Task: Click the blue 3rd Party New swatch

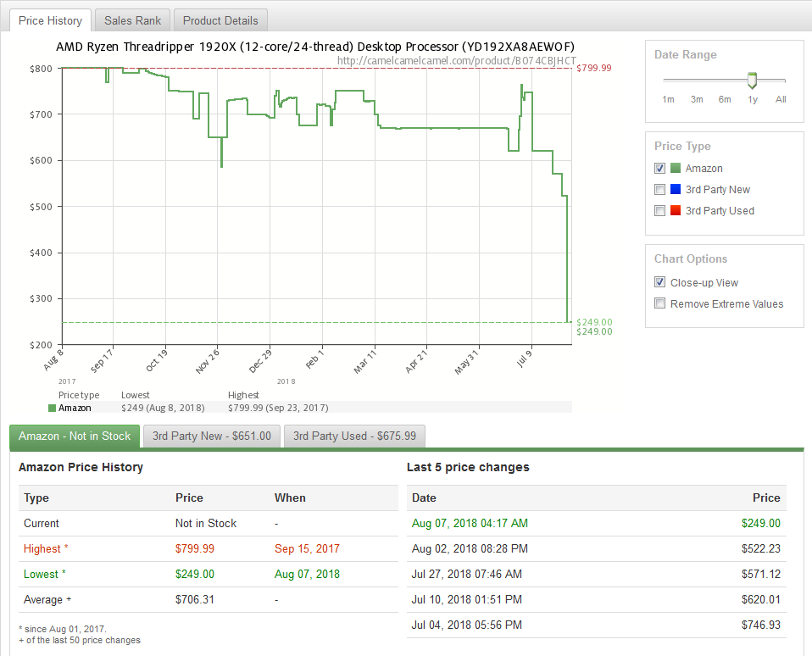Action: click(676, 189)
